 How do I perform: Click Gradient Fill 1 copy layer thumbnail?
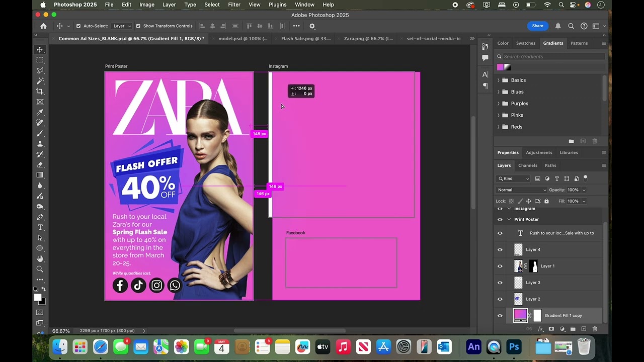pos(520,316)
